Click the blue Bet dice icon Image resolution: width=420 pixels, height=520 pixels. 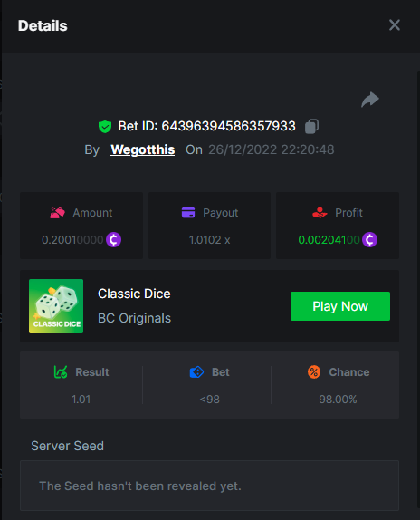(x=196, y=372)
